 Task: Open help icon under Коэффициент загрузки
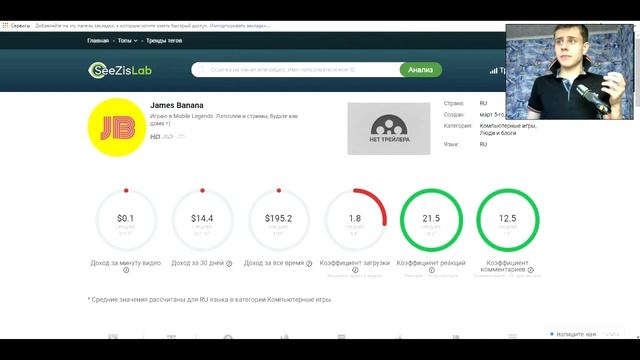(355, 270)
